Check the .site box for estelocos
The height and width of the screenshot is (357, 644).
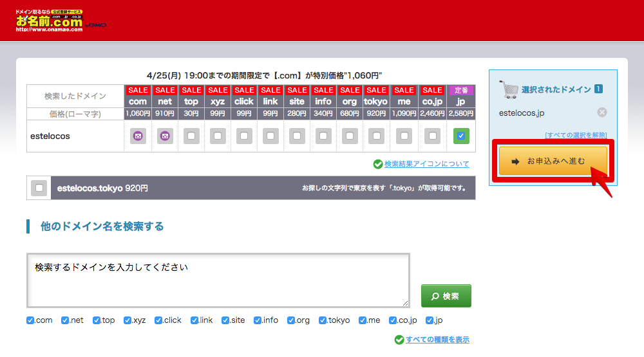tap(297, 136)
